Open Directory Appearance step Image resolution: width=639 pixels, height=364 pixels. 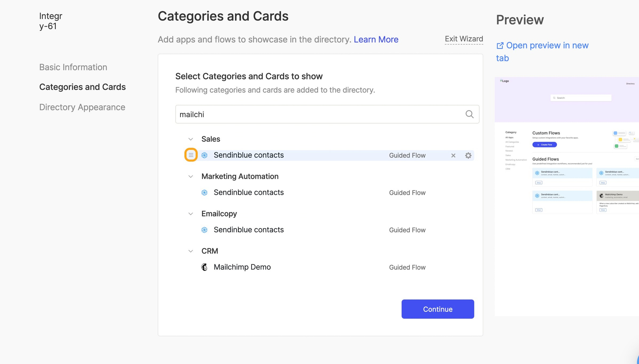click(82, 107)
